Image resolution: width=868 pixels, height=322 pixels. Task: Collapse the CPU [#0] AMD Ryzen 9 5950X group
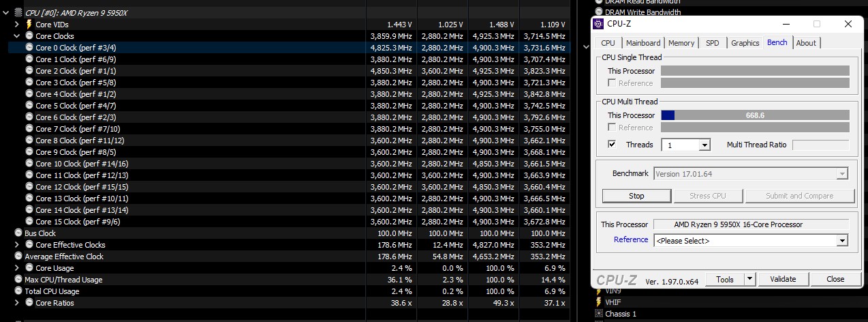click(7, 13)
